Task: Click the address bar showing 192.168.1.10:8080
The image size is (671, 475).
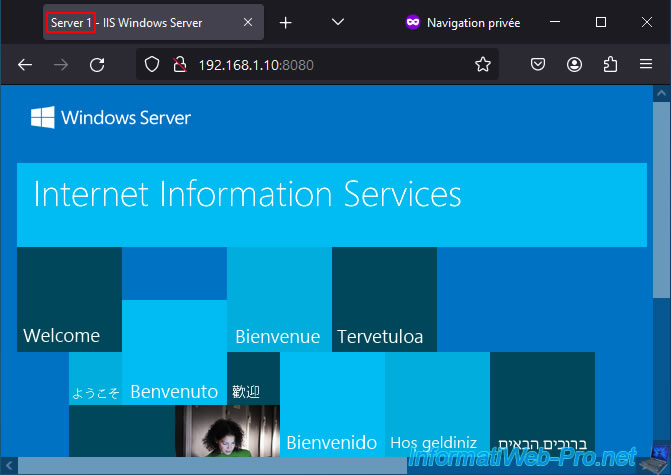Action: pyautogui.click(x=317, y=65)
